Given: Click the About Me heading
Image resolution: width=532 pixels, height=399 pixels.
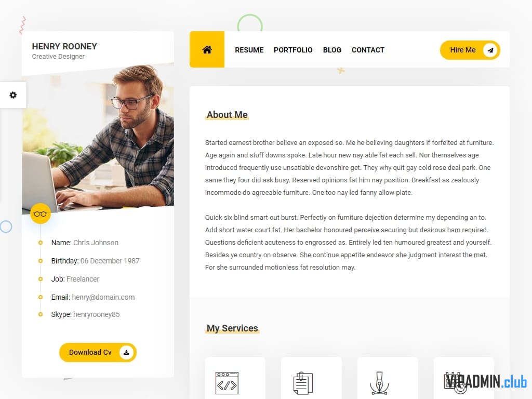Looking at the screenshot, I should coord(227,115).
